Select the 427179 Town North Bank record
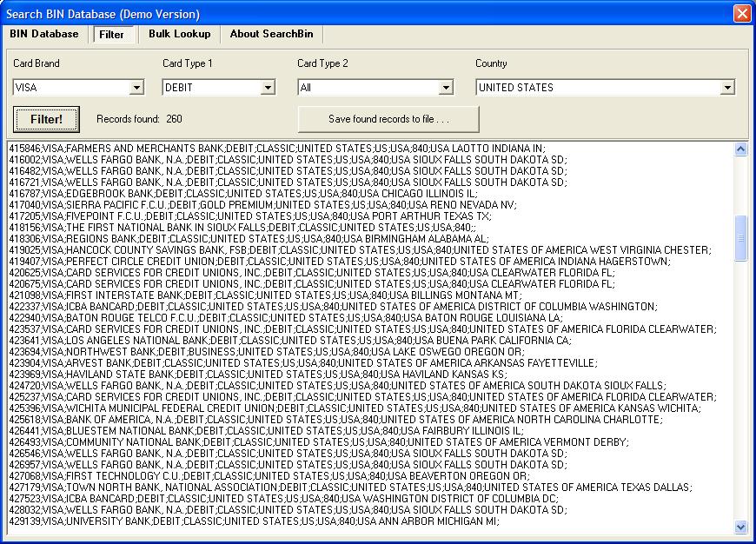The width and height of the screenshot is (756, 544). [351, 488]
